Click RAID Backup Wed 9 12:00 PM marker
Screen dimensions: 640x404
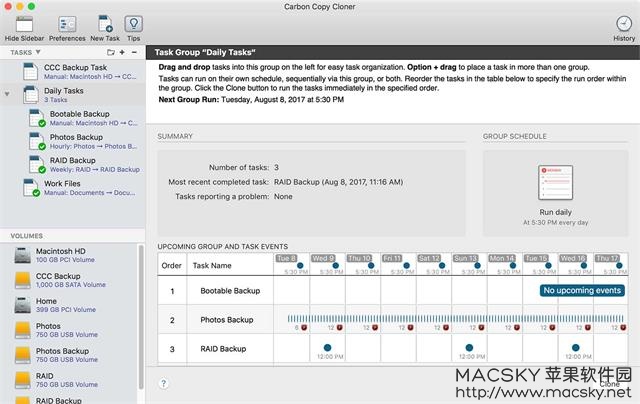pos(327,348)
